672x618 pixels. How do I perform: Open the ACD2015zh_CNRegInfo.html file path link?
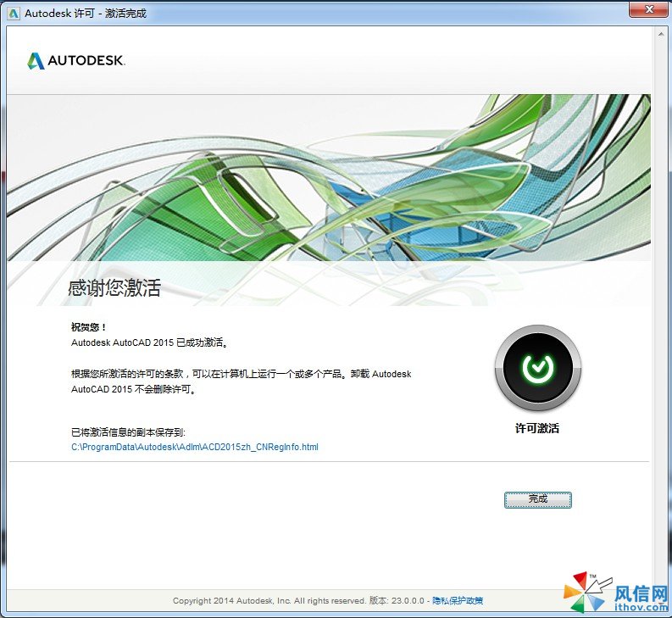(x=195, y=447)
